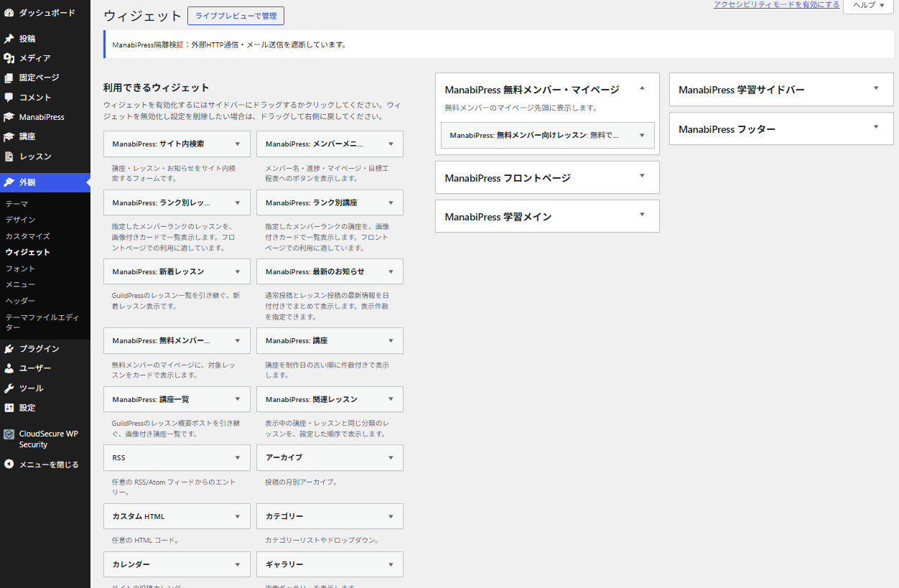Click the 無料メンバーのマイページ先頭に表示します text
The image size is (899, 588).
(x=521, y=108)
